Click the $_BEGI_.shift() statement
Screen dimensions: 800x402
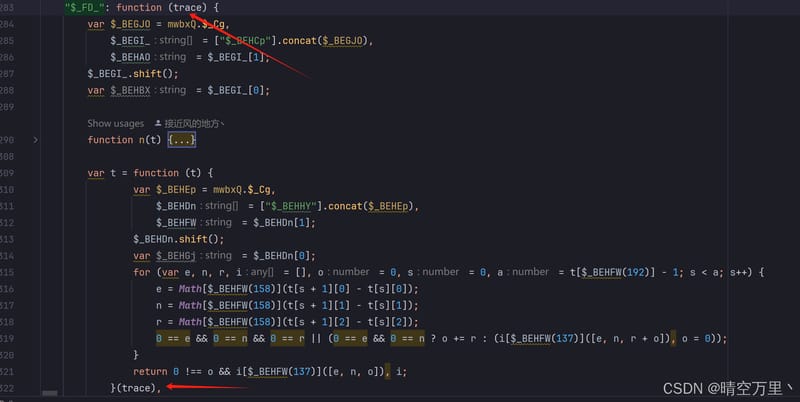133,74
